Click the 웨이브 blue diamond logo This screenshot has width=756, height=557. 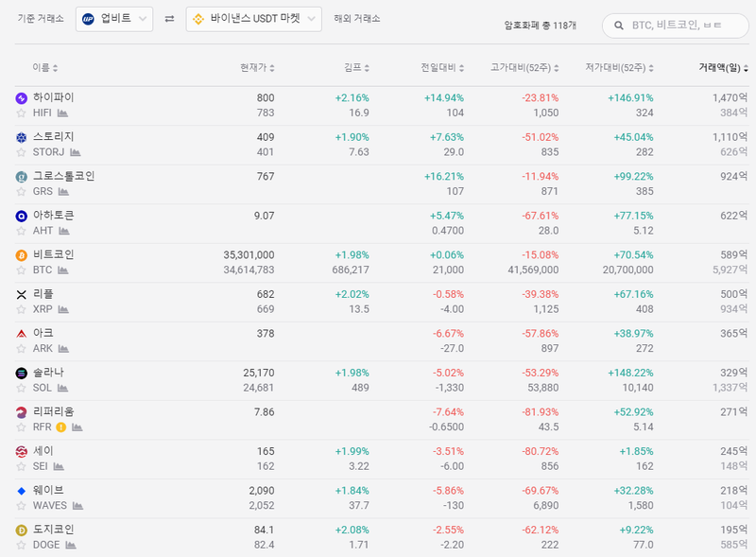(x=21, y=491)
